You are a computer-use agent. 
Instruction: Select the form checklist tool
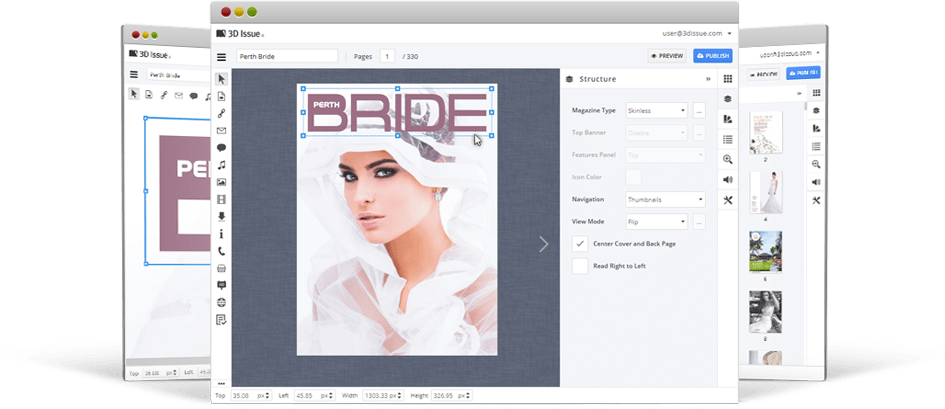click(222, 320)
